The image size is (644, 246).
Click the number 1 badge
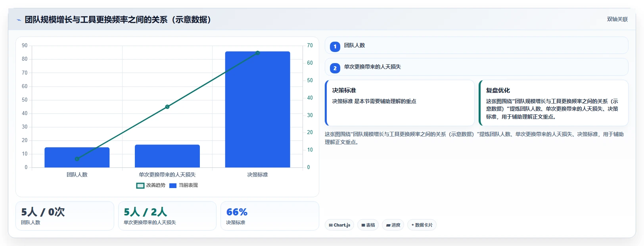click(335, 47)
